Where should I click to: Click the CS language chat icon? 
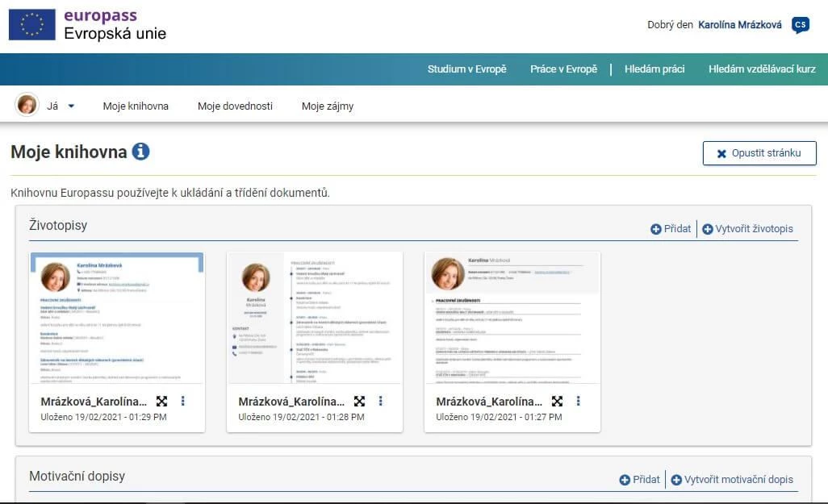(800, 25)
